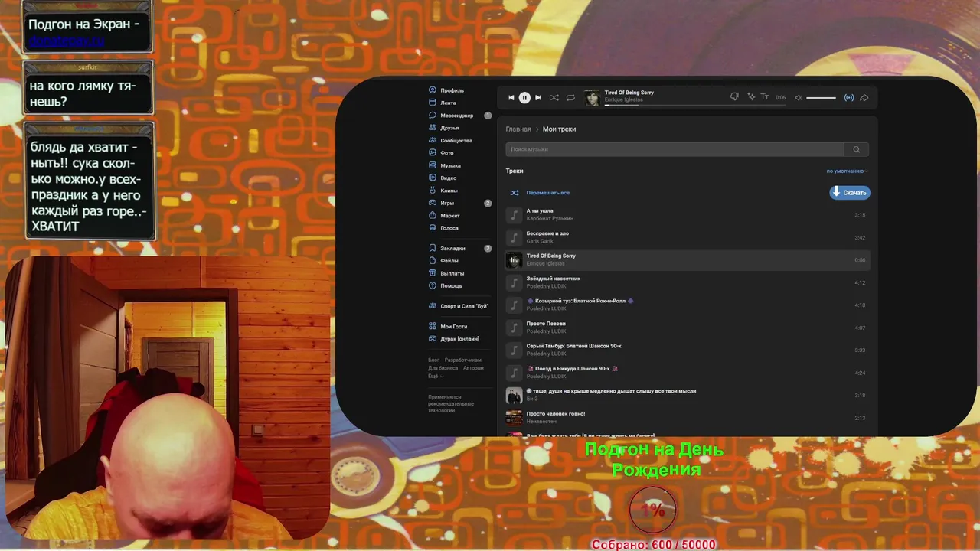Click note icon of Козырной туз track
The width and height of the screenshot is (980, 551).
514,305
